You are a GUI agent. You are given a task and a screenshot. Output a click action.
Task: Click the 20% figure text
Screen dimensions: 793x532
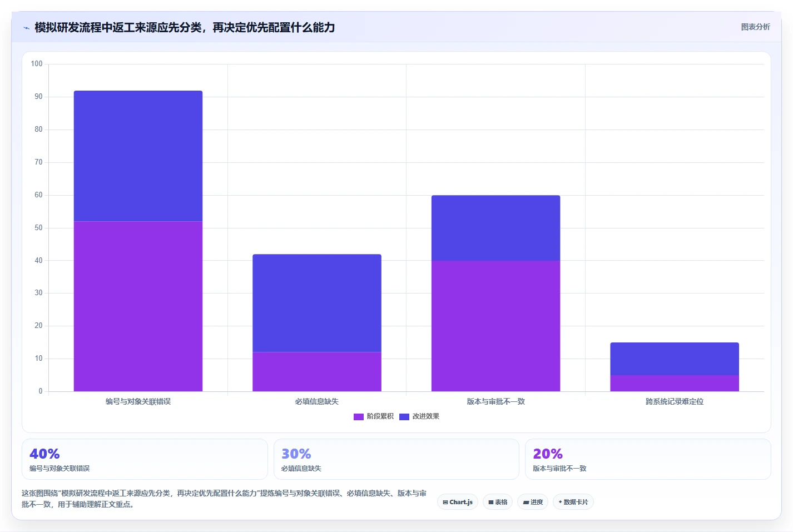[x=548, y=454]
